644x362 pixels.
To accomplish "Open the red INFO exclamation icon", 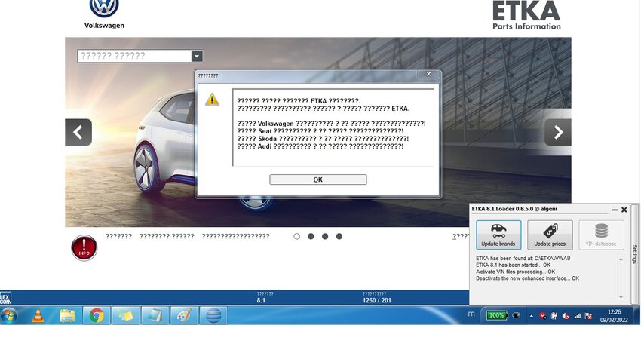I will click(x=84, y=248).
